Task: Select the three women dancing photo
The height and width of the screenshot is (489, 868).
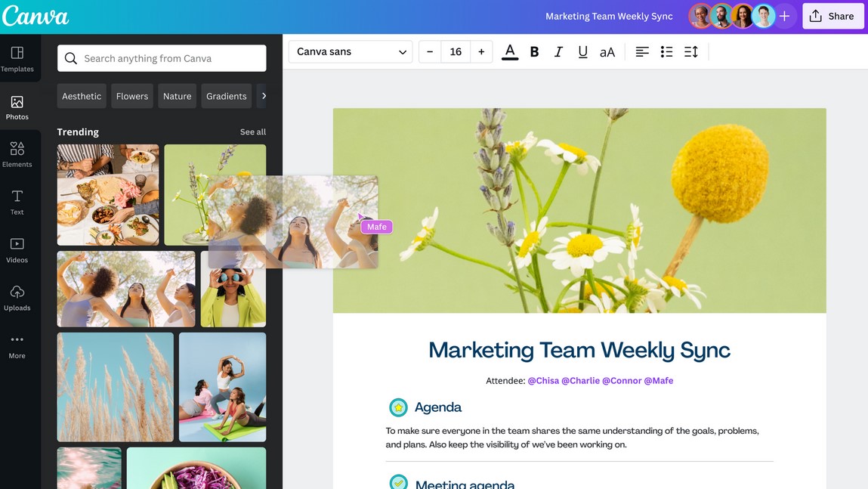Action: click(126, 289)
